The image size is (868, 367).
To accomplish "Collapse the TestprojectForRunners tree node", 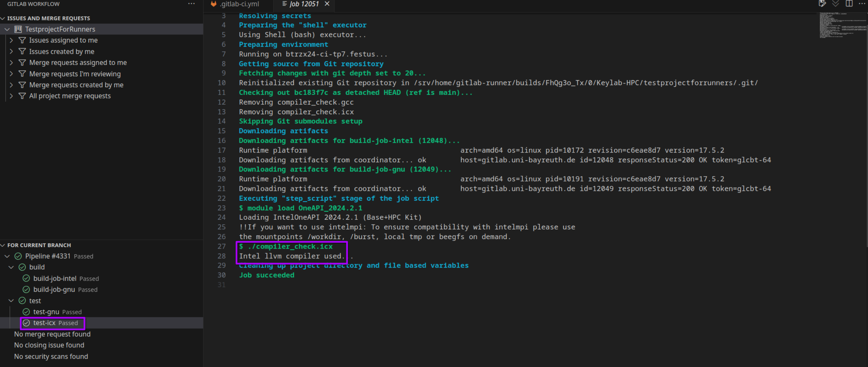I will (7, 29).
